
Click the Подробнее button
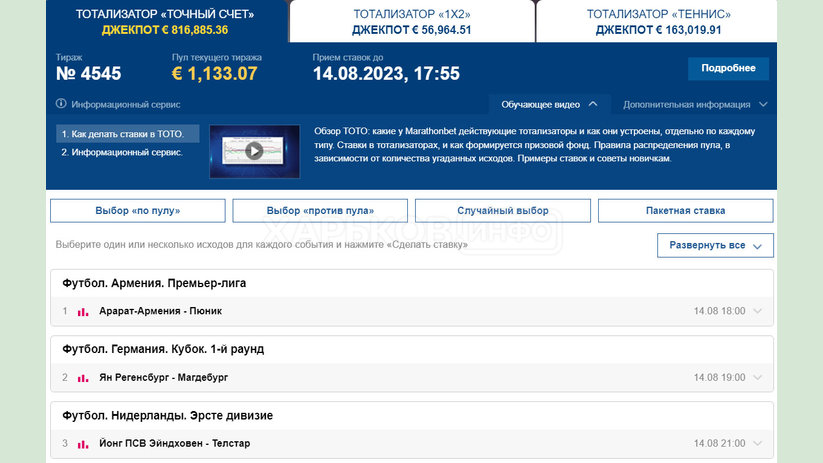pos(728,69)
